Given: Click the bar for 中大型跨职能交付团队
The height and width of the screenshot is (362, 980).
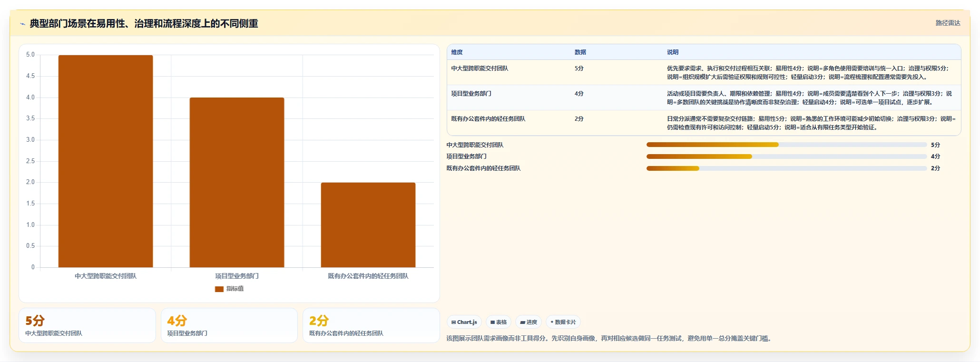Looking at the screenshot, I should (x=106, y=161).
